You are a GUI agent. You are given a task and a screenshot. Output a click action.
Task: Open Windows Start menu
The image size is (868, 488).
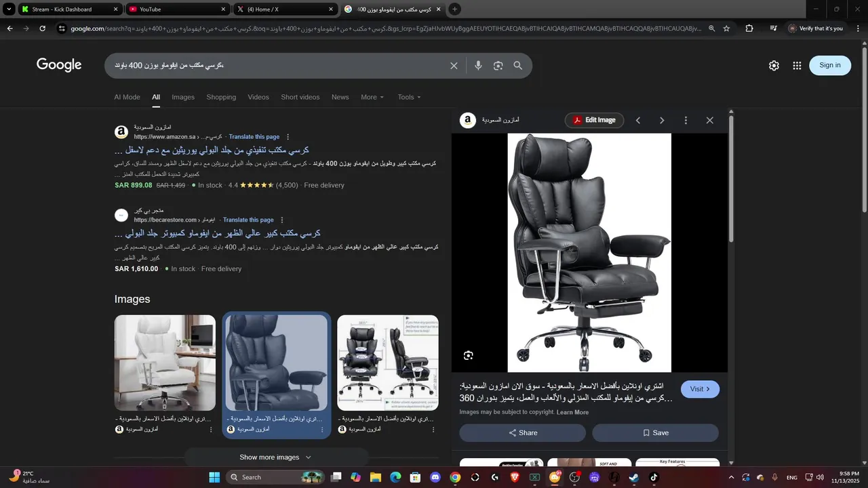[x=214, y=477]
